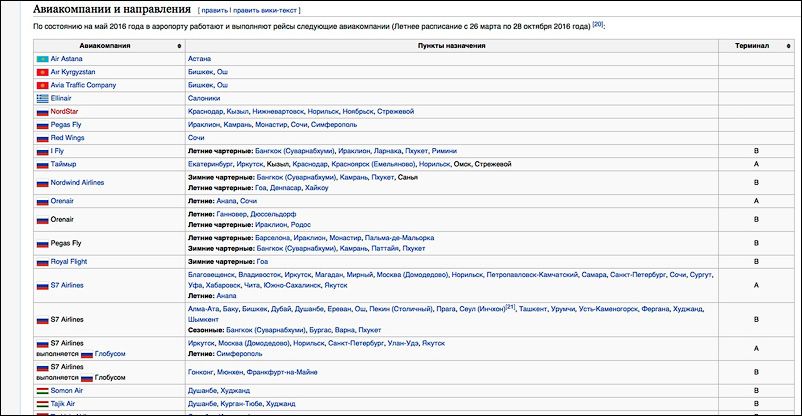Open the Денпасар destination link

click(285, 188)
